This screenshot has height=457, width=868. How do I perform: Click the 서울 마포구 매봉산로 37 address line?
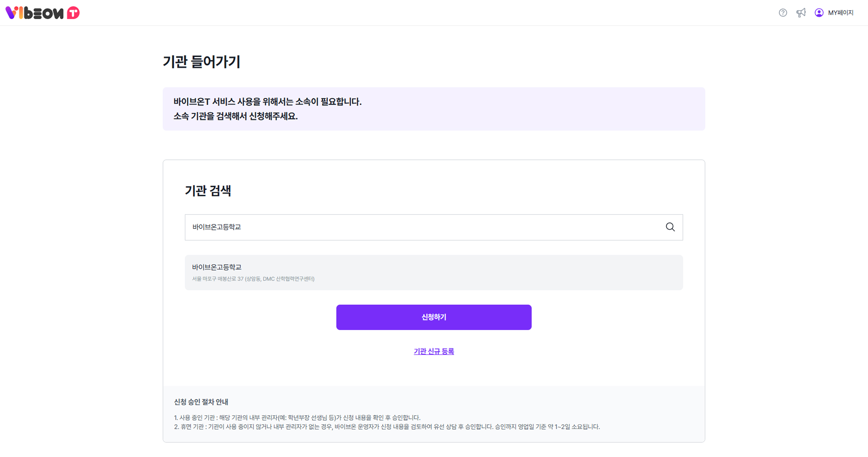(x=253, y=279)
